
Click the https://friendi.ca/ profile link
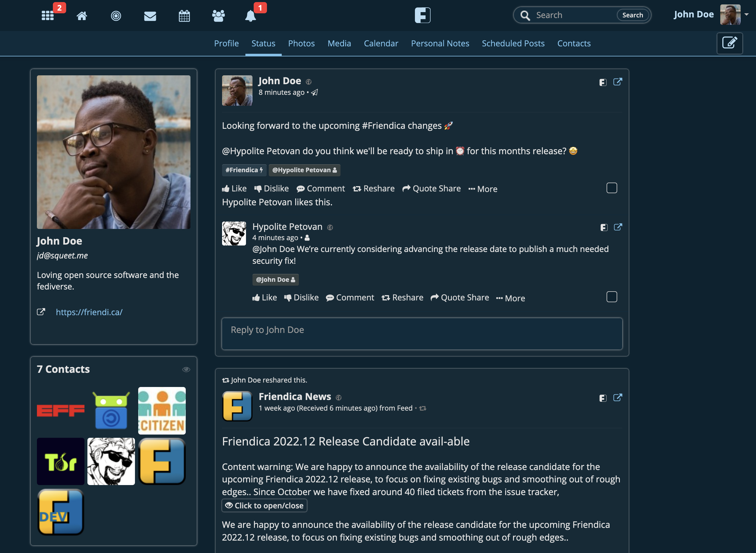(89, 312)
